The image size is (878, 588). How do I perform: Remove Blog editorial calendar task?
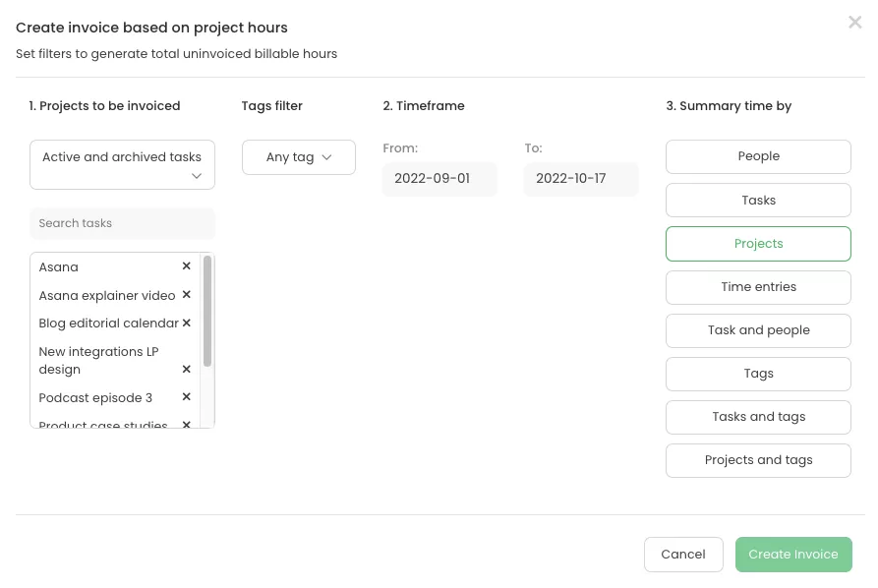click(x=186, y=323)
